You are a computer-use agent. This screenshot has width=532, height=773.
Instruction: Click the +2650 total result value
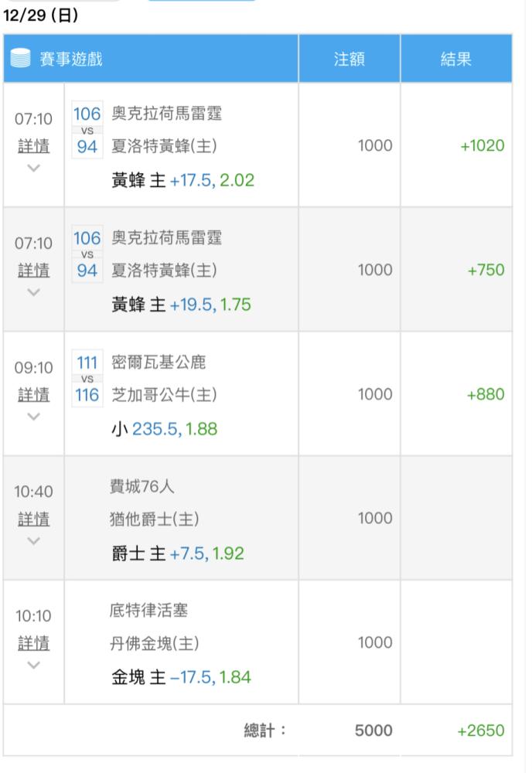point(481,730)
